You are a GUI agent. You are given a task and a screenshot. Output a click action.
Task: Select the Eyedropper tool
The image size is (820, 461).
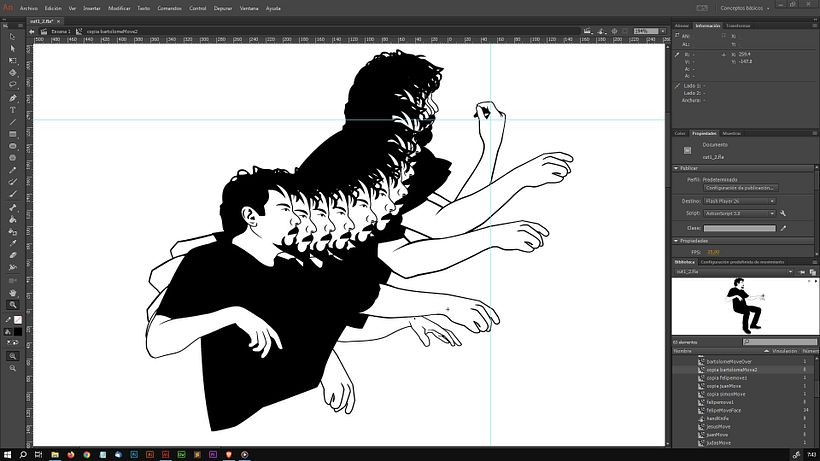[x=13, y=244]
